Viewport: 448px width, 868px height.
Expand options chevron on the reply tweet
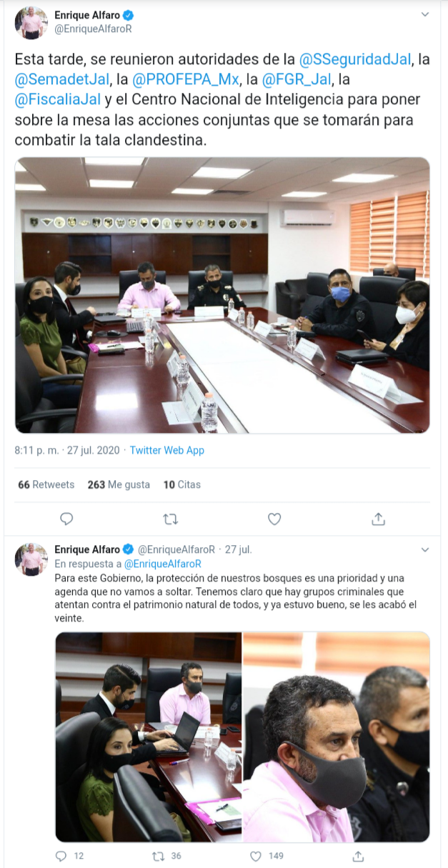click(x=425, y=550)
